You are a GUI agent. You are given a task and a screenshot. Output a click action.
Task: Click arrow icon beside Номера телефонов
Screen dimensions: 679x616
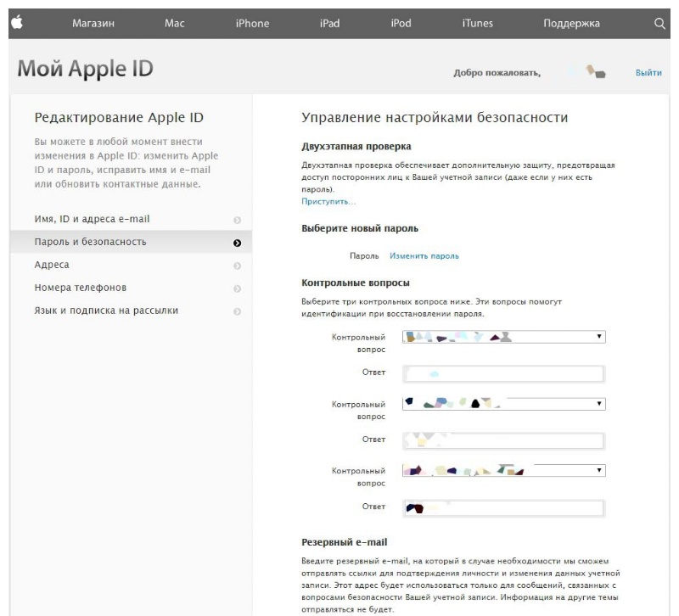coord(237,288)
